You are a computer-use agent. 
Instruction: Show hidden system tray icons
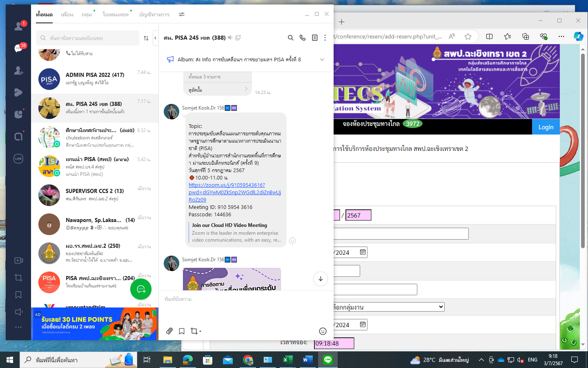click(481, 360)
